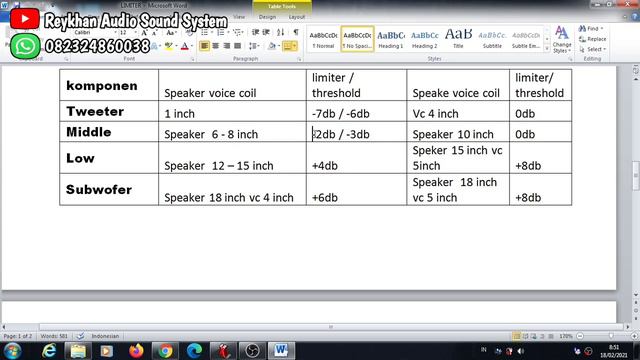The width and height of the screenshot is (640, 360).
Task: Click the multilevel list icon
Action: [x=237, y=33]
